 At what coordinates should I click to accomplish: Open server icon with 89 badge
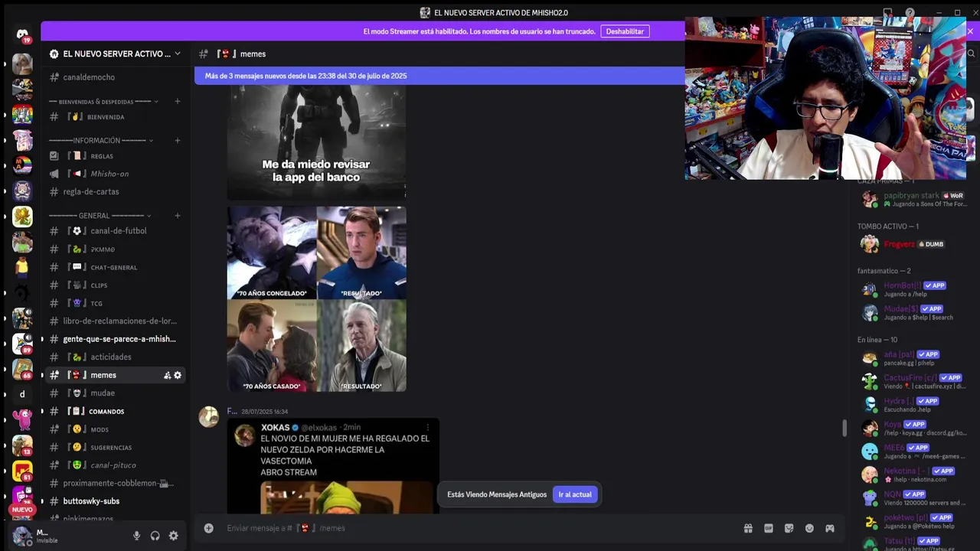[22, 344]
